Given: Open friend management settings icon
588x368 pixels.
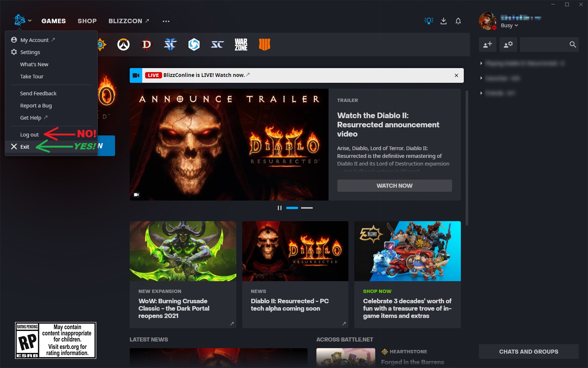Looking at the screenshot, I should (508, 45).
